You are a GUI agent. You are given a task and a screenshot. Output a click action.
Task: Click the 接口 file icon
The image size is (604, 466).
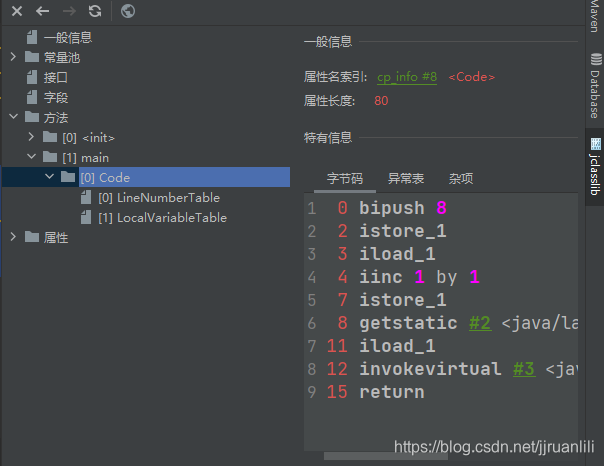[32, 77]
